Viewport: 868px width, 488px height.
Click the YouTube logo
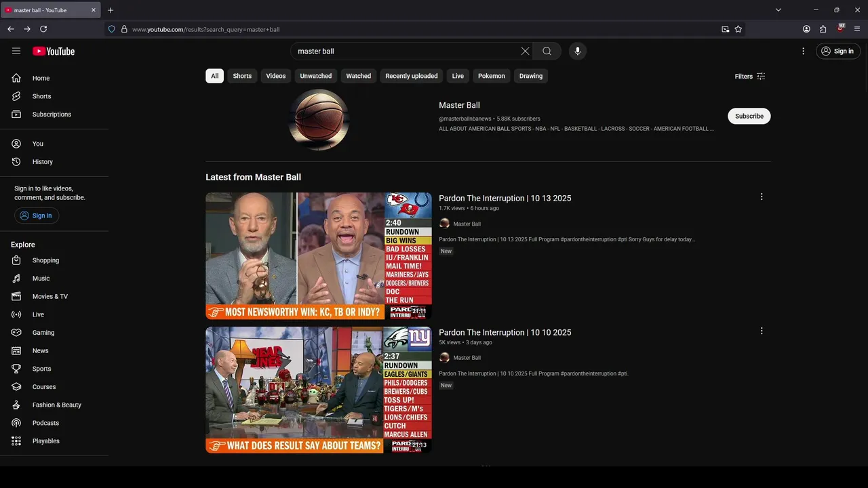click(x=54, y=51)
